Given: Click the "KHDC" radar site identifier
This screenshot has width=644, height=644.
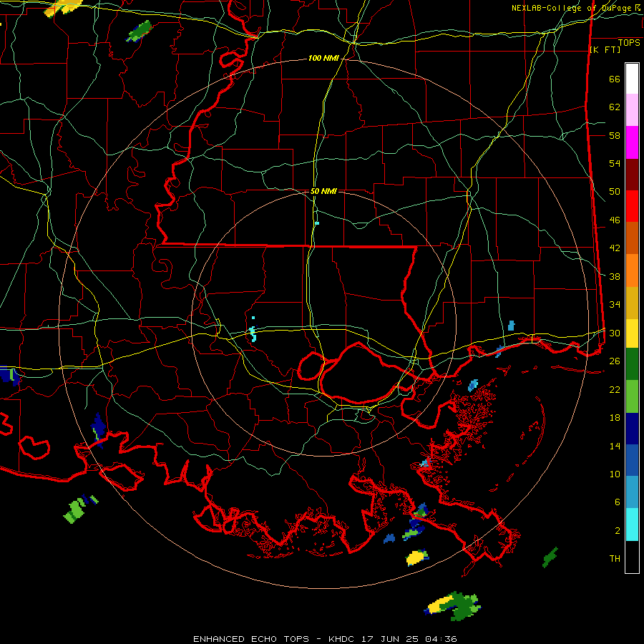Looking at the screenshot, I should click(342, 639).
